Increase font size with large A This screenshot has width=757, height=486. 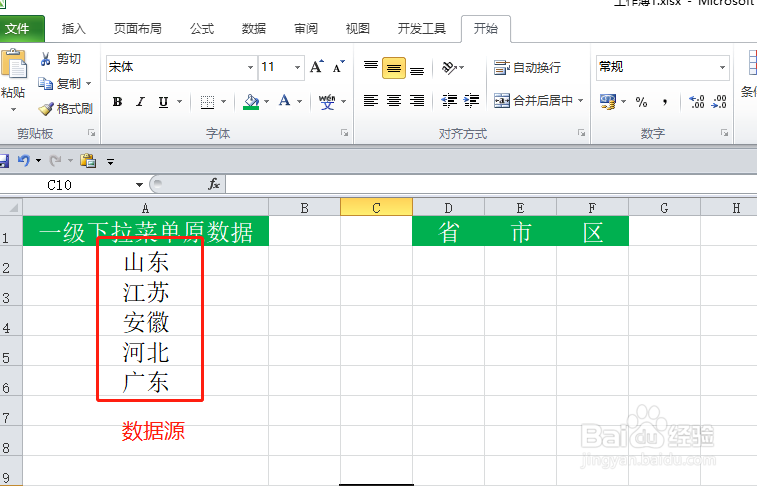(x=317, y=67)
